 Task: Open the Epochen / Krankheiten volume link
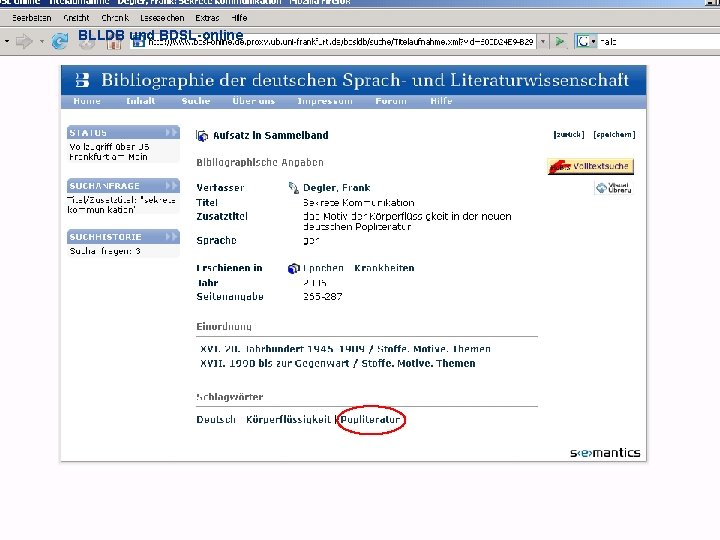359,268
